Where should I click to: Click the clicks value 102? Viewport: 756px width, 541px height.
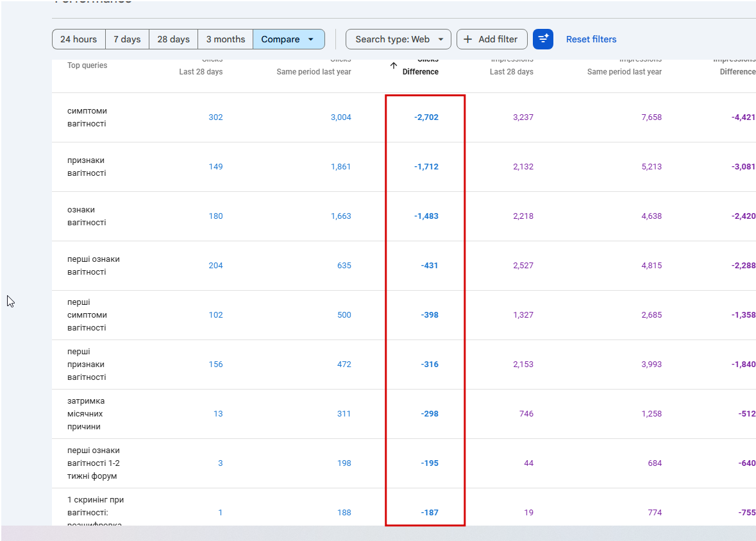point(215,314)
